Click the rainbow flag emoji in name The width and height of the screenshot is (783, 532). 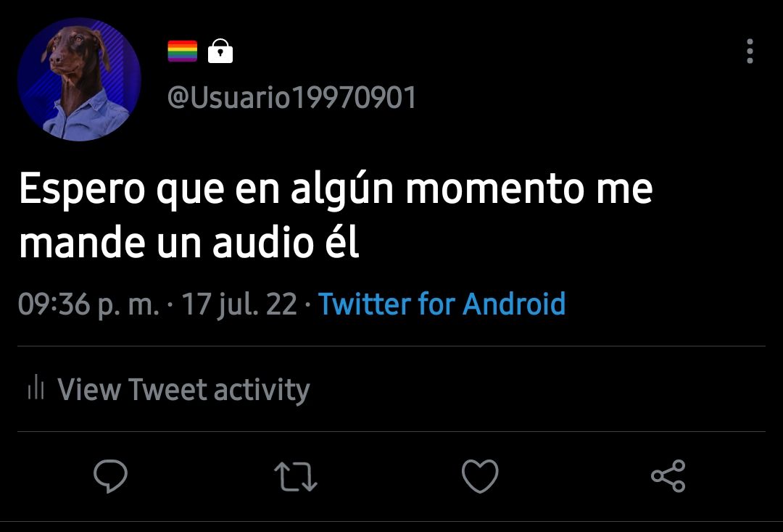[182, 51]
